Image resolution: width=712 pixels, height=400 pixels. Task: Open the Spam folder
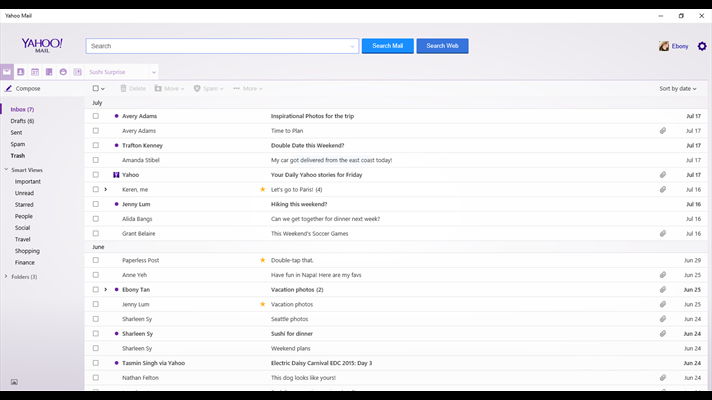(x=18, y=144)
